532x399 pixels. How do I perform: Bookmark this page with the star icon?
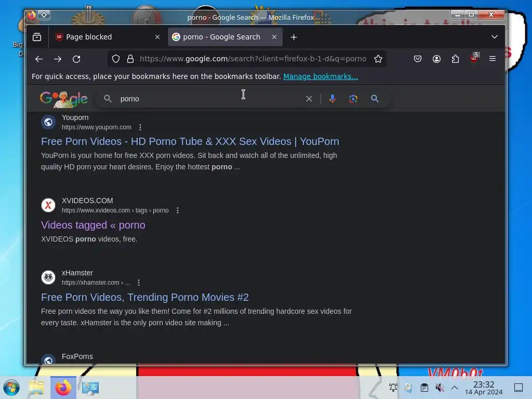tap(378, 59)
